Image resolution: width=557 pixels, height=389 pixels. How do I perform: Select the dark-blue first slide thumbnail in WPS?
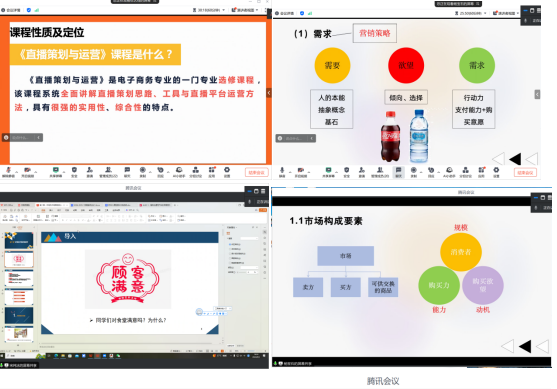point(19,241)
